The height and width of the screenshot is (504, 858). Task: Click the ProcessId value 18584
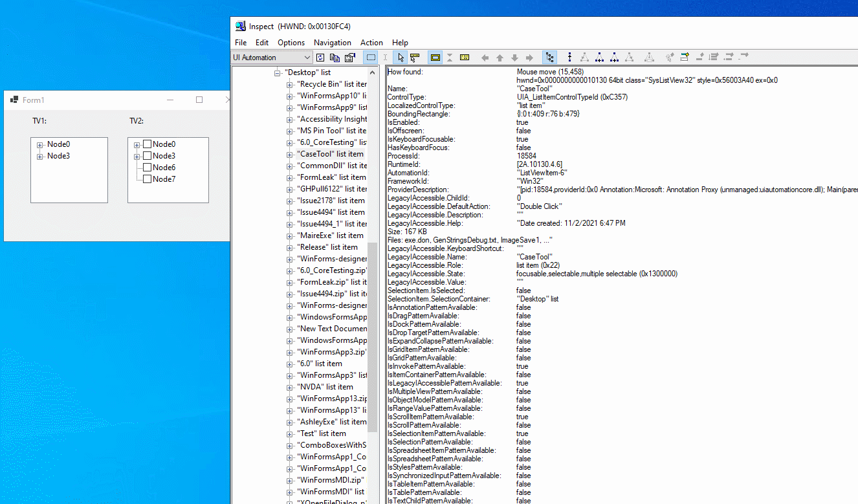(527, 156)
